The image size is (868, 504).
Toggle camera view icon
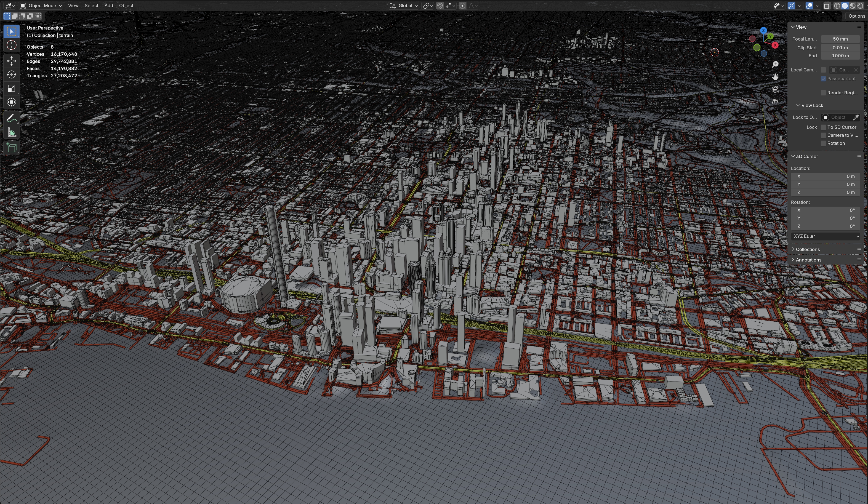775,90
